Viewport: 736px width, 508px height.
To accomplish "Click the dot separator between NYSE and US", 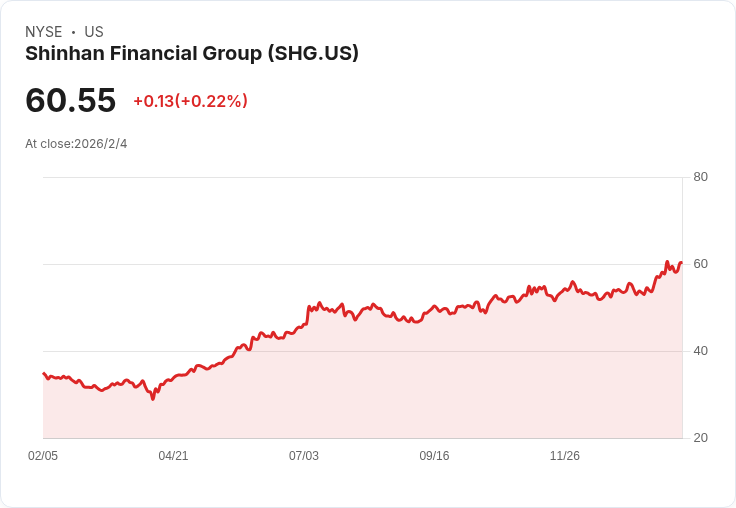I will coord(73,32).
